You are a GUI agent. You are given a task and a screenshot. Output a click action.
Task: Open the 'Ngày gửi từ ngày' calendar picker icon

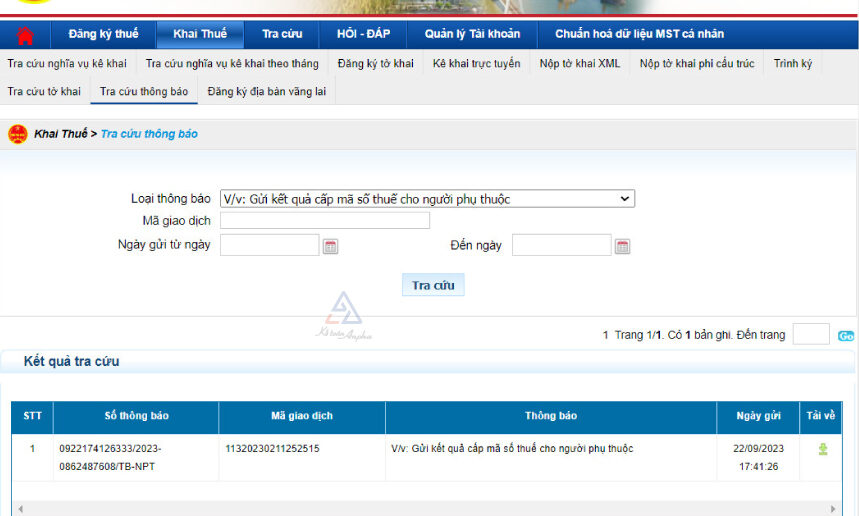coord(330,246)
